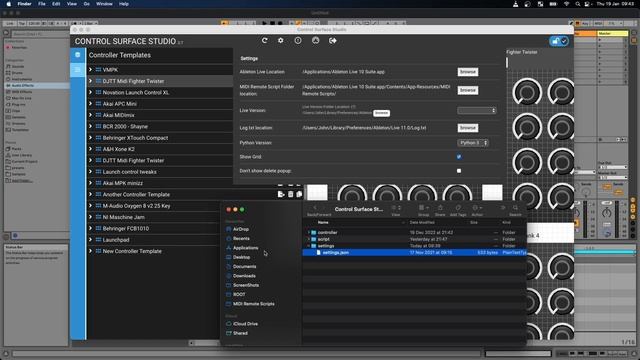
Task: Expand the controller folder in Finder
Action: 309,232
